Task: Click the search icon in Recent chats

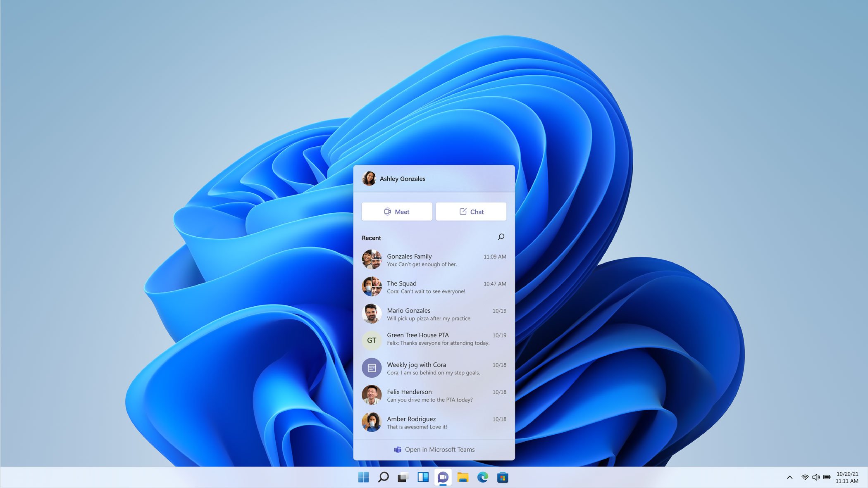Action: pyautogui.click(x=501, y=236)
